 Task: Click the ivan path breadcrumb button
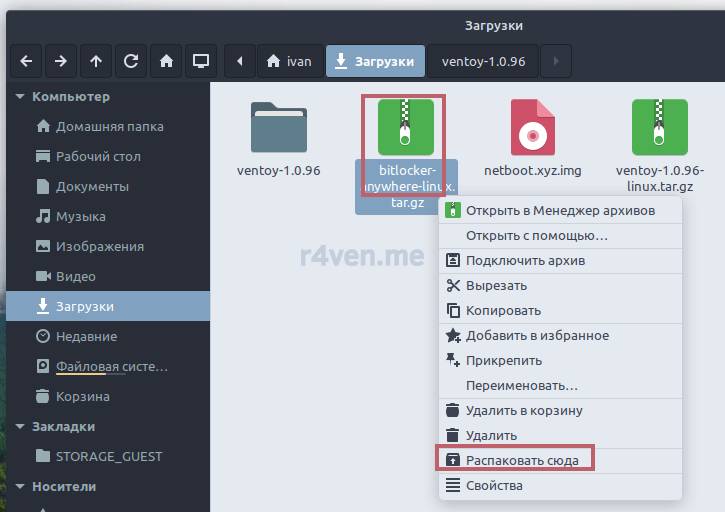point(289,61)
